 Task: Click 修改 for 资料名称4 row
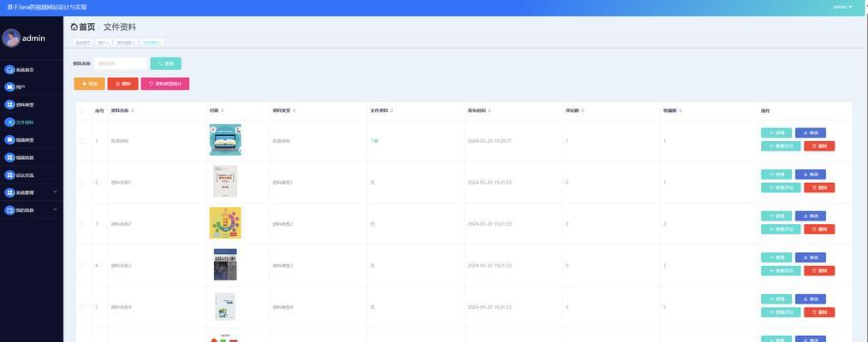(x=811, y=299)
